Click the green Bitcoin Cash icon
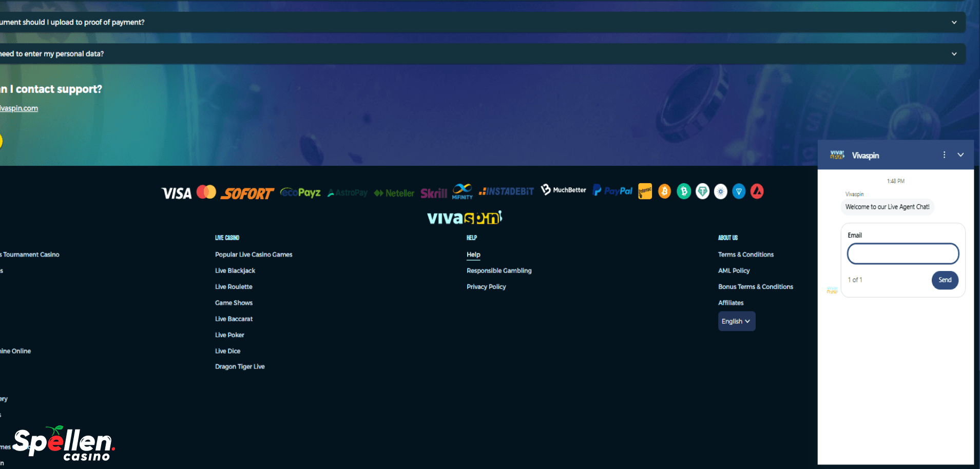The width and height of the screenshot is (980, 469). pyautogui.click(x=684, y=191)
